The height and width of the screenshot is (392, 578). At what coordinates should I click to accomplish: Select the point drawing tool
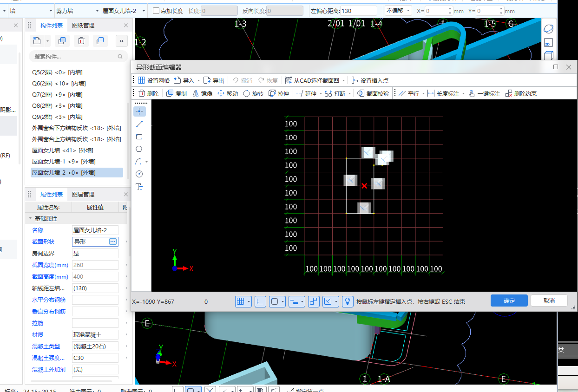(139, 111)
